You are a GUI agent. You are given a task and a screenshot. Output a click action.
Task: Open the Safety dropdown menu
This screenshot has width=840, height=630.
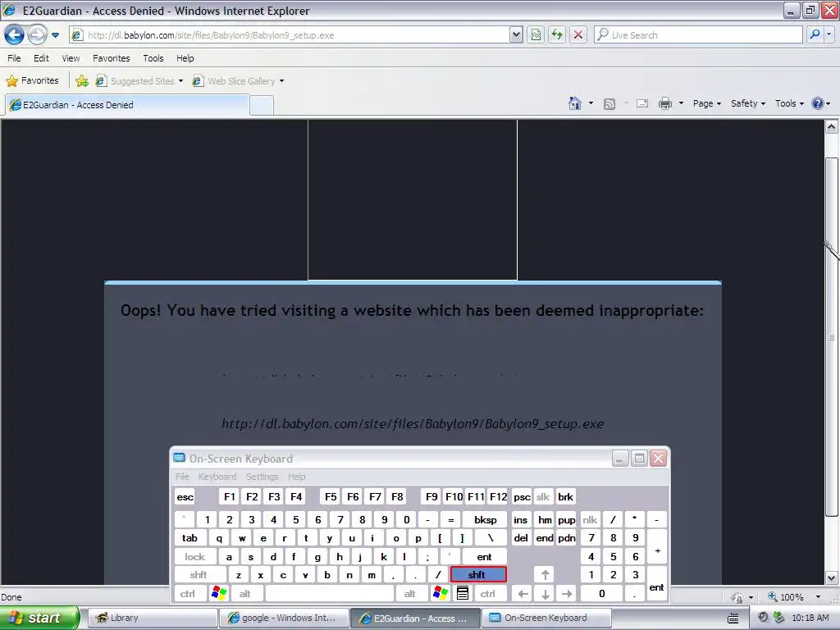click(748, 103)
